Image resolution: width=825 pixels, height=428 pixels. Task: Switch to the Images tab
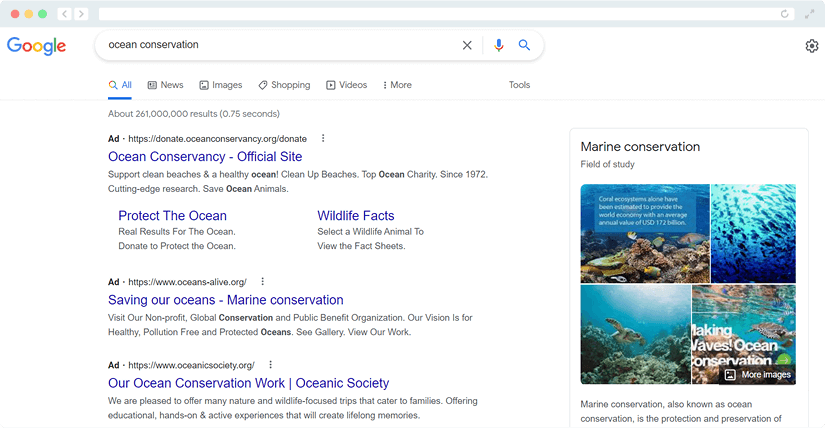coord(220,85)
